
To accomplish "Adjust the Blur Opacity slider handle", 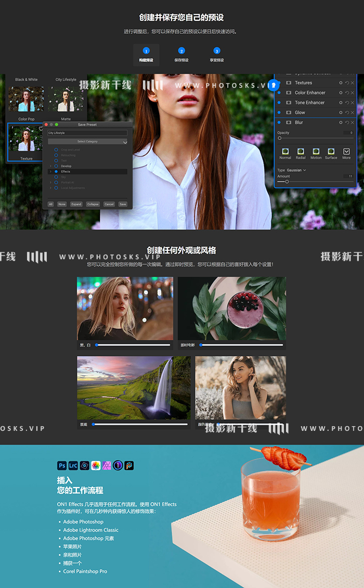I will [280, 138].
